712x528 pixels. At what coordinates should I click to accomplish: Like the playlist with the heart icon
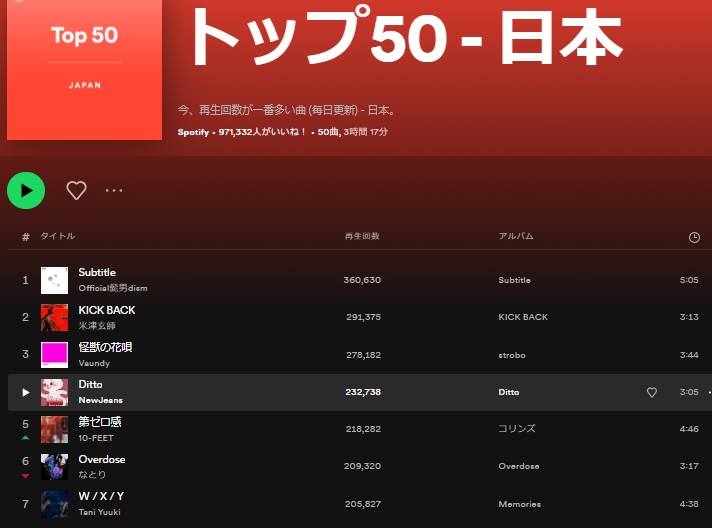point(76,190)
